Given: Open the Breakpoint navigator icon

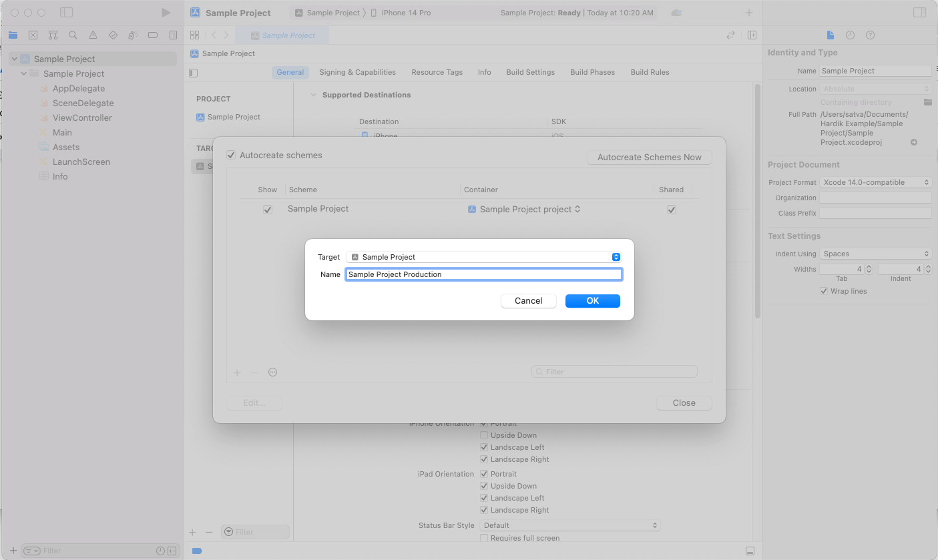Looking at the screenshot, I should click(153, 35).
